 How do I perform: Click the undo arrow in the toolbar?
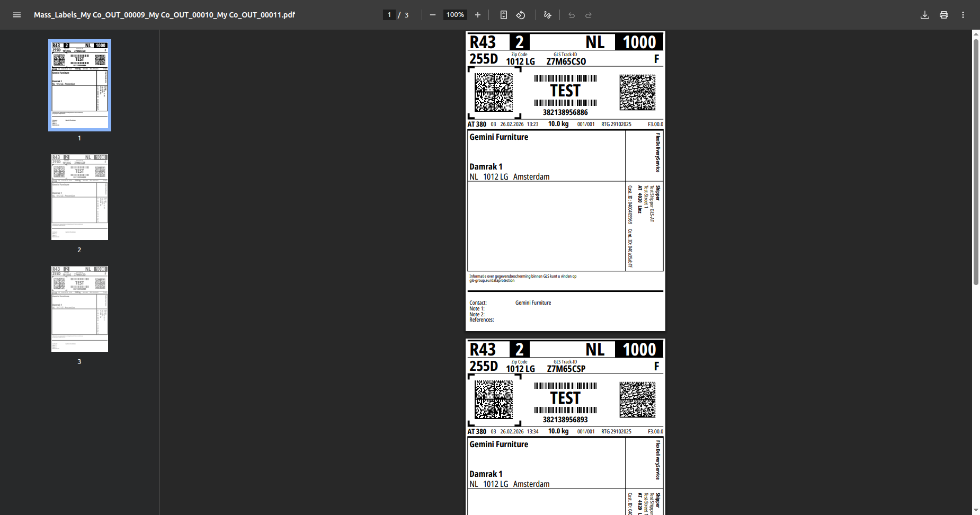click(572, 15)
